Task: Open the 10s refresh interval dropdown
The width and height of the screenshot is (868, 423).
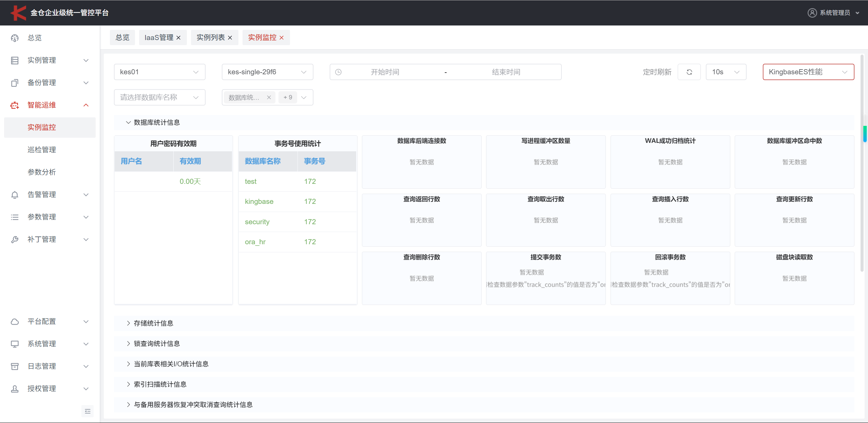Action: [726, 72]
